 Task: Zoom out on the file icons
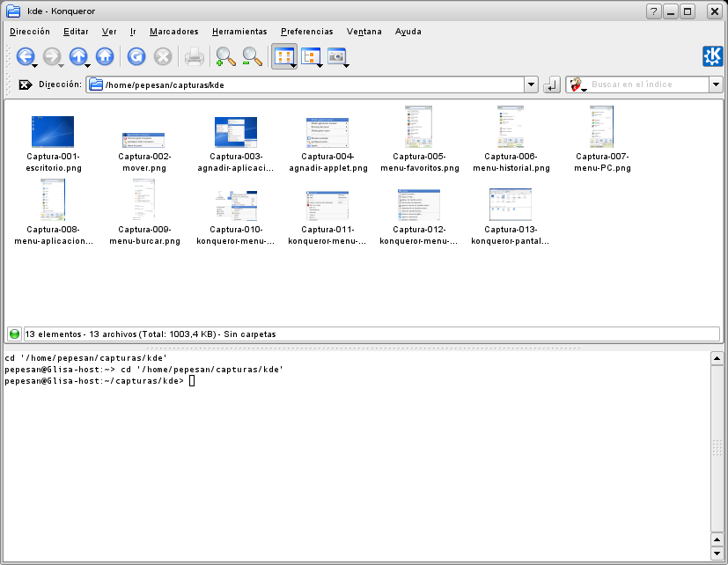(253, 56)
